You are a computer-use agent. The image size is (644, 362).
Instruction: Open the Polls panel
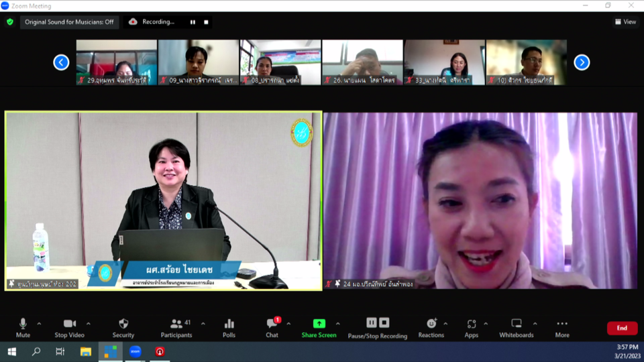[x=229, y=327]
